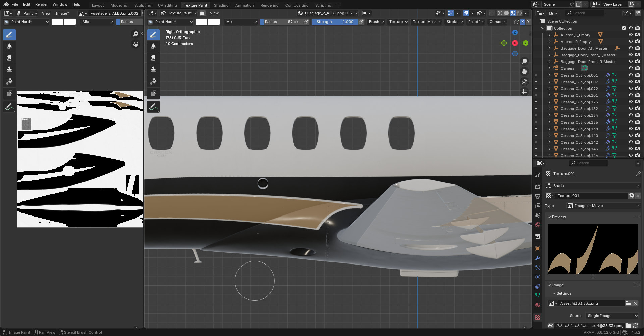644x336 pixels.
Task: Select the Soften tool in image editor
Action: [9, 46]
